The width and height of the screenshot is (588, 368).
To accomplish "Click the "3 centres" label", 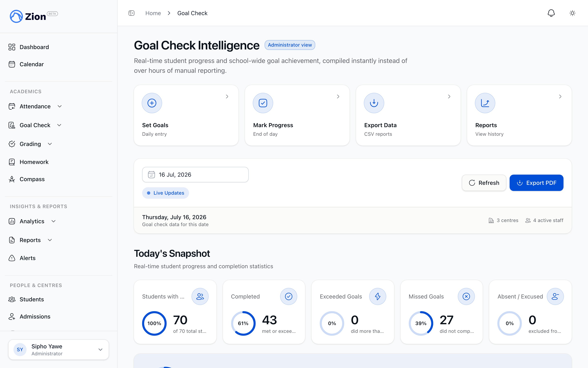I will pyautogui.click(x=507, y=220).
